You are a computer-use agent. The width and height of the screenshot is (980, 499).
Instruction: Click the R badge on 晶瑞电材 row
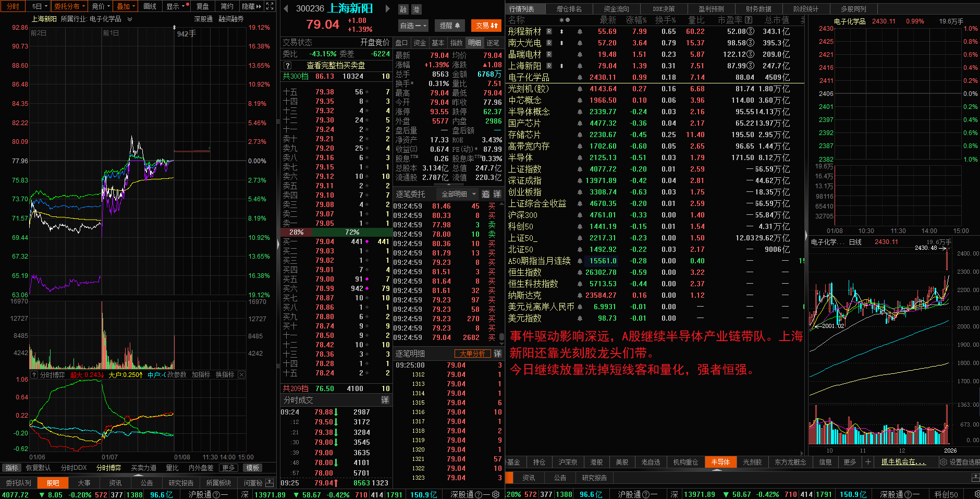549,54
